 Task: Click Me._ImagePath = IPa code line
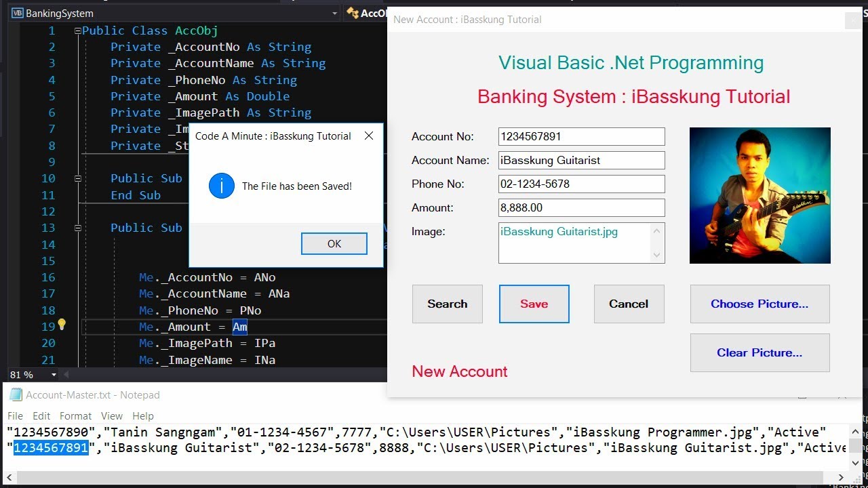pos(208,343)
